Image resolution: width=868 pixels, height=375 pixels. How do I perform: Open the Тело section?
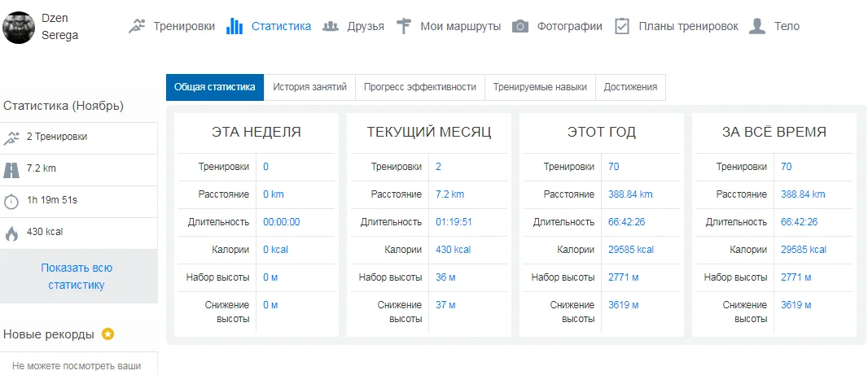click(787, 26)
